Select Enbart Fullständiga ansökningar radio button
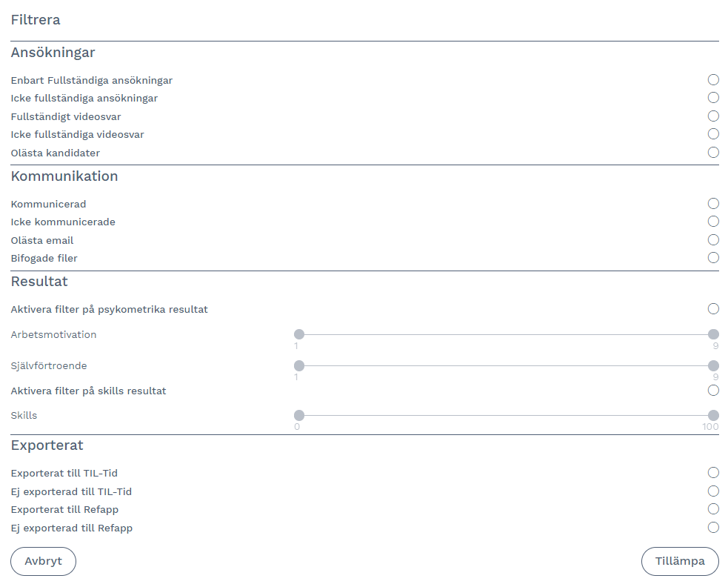This screenshot has width=728, height=587. [713, 80]
